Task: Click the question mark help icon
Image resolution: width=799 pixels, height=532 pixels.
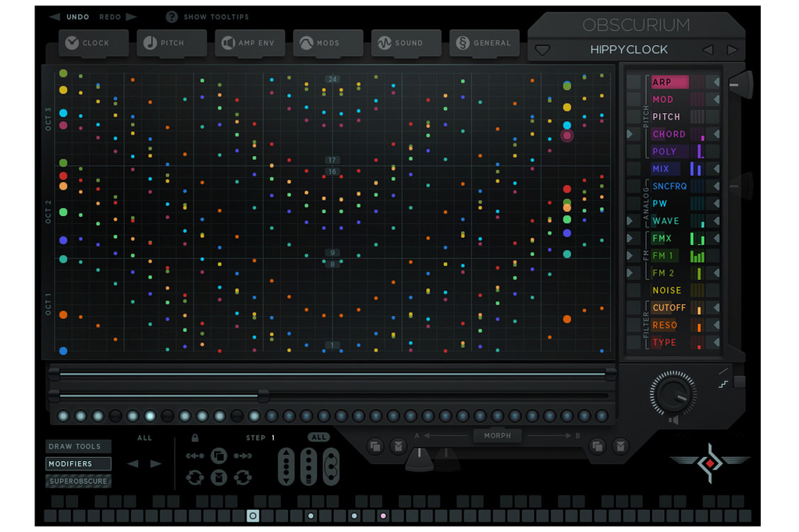Action: pos(172,17)
